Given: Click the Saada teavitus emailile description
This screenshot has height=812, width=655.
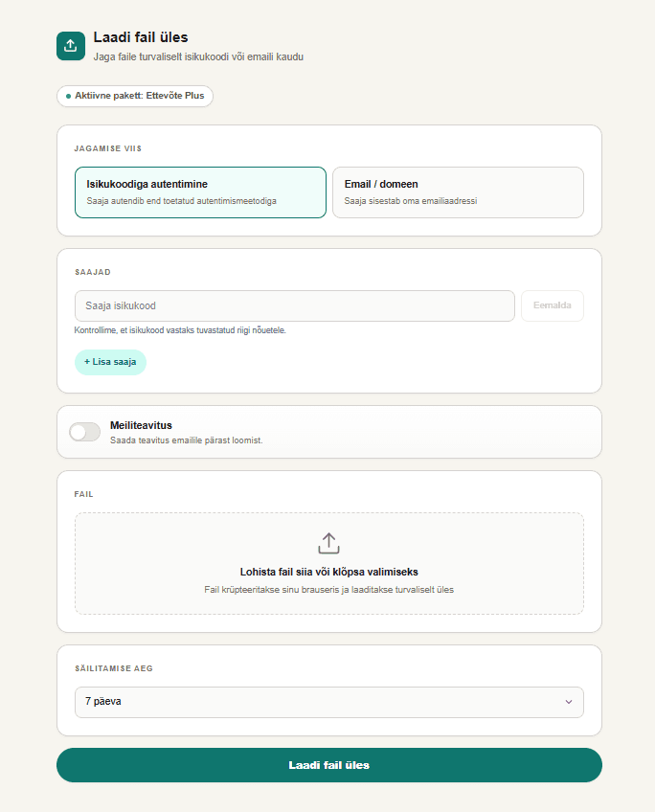Looking at the screenshot, I should click(187, 440).
